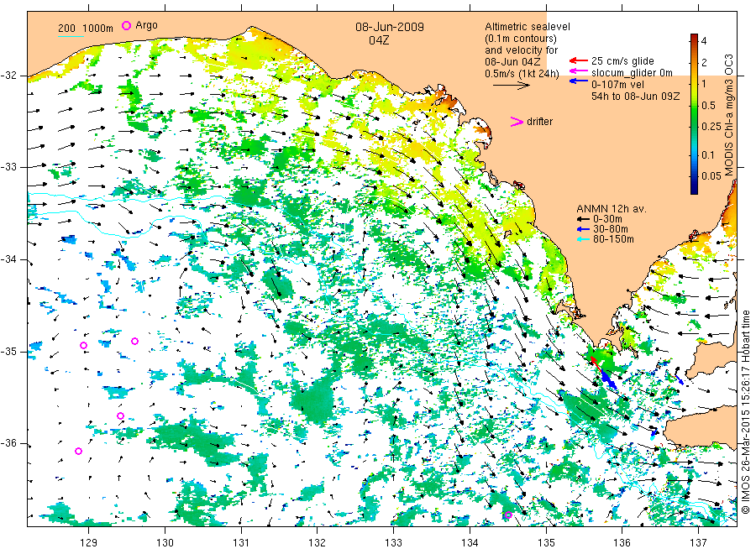Click the color bar value 0.25
The height and width of the screenshot is (554, 756).
[711, 127]
